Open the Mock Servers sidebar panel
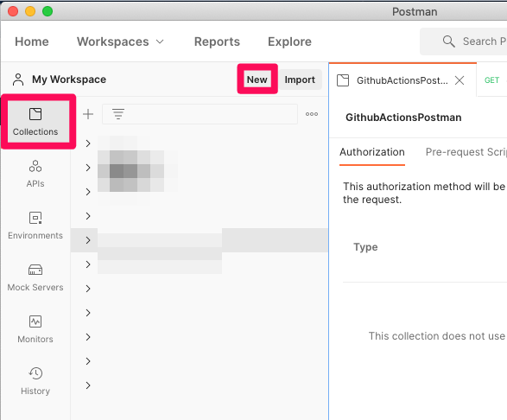 coord(35,277)
